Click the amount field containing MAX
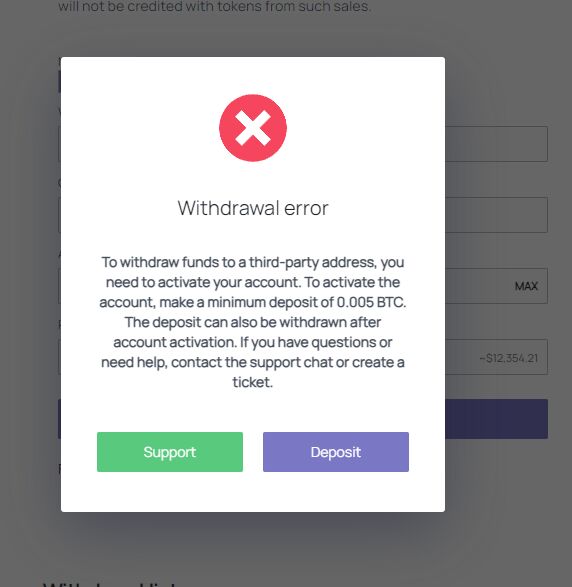 (496, 286)
